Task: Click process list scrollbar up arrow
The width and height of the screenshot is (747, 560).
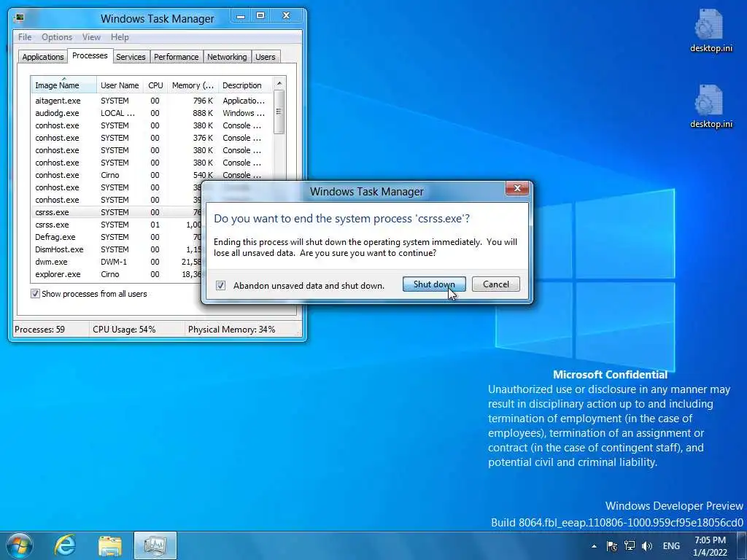Action: [x=279, y=83]
